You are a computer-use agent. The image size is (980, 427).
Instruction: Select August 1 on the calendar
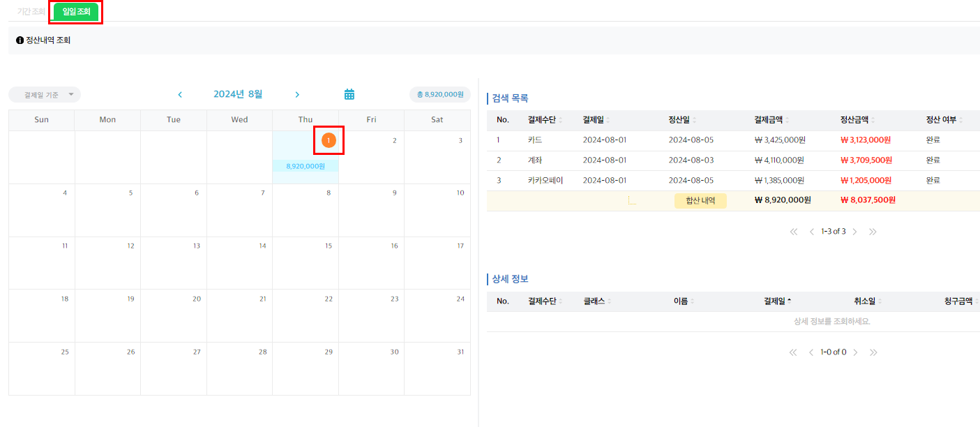[x=329, y=141]
